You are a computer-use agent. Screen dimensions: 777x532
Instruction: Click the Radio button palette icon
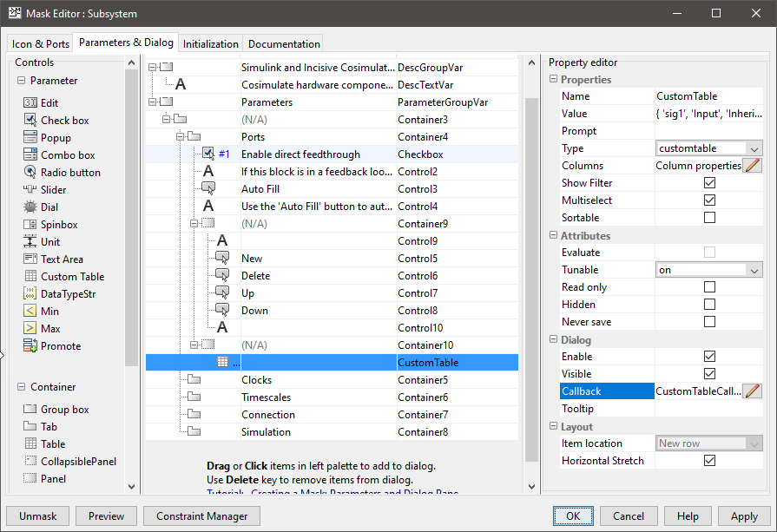(x=30, y=173)
